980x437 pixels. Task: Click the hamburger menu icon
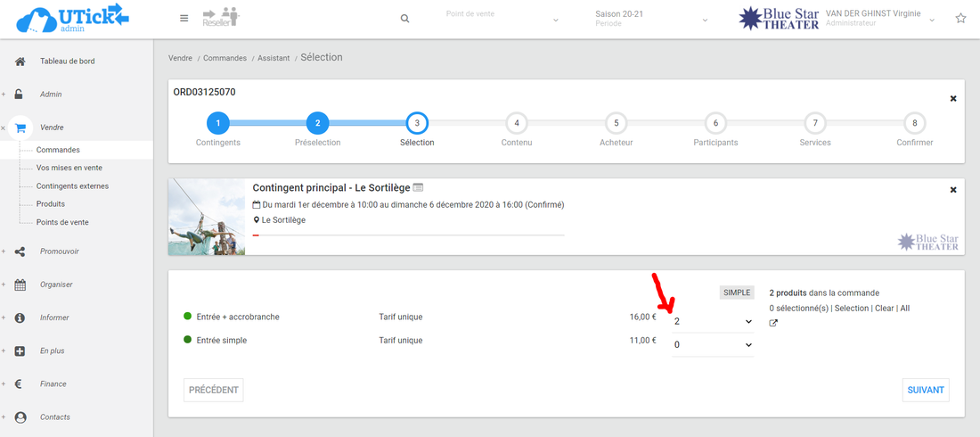[184, 19]
